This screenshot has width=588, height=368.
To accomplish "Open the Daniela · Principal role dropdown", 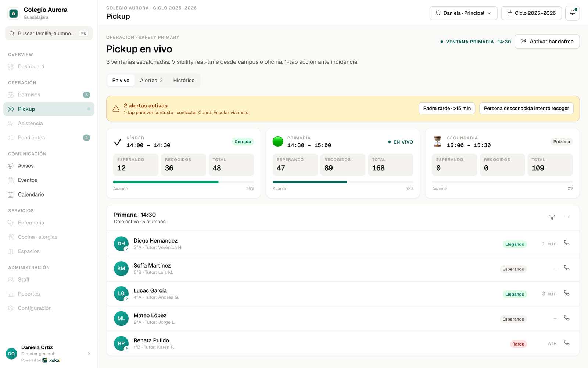I will click(x=463, y=13).
